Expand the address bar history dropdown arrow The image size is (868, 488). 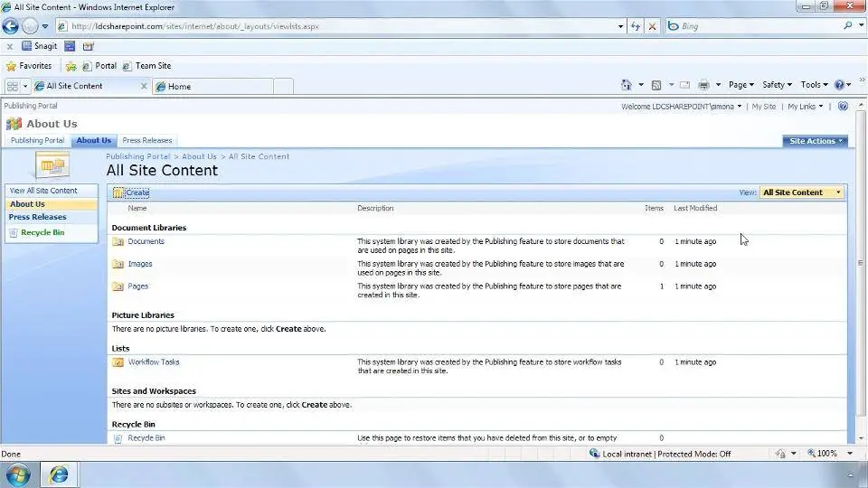click(620, 26)
